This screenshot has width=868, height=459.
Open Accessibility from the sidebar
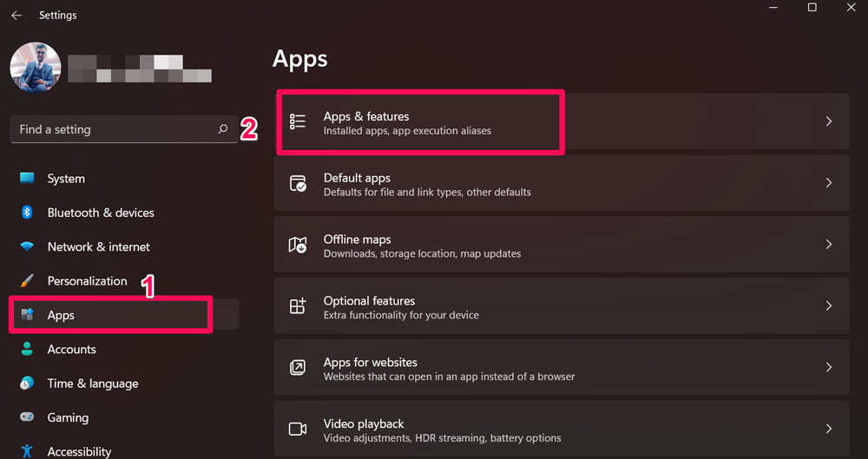(x=79, y=451)
